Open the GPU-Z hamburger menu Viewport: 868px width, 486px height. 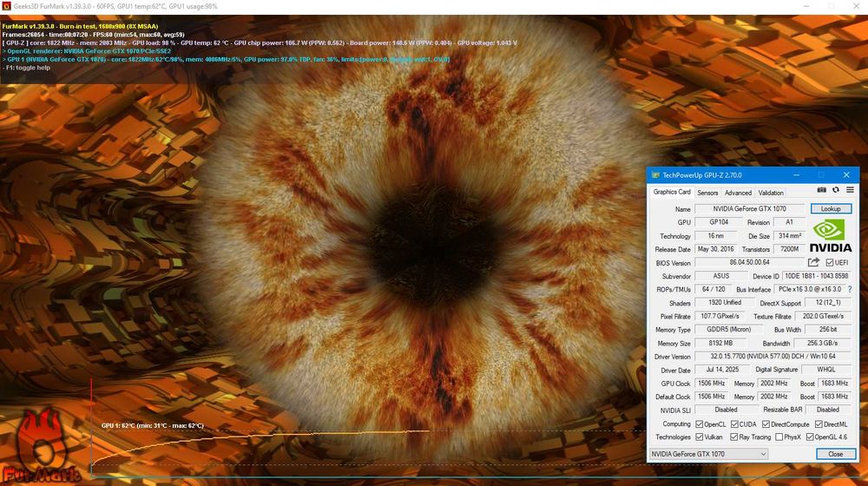(850, 190)
